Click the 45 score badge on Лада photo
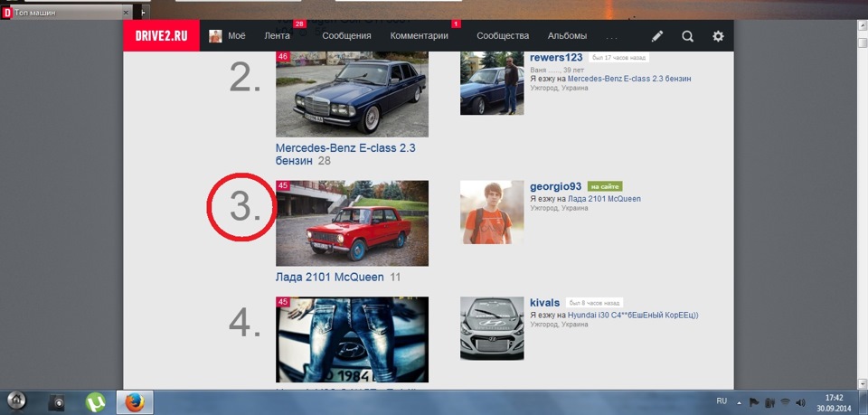Screen dimensions: 868x415 pyautogui.click(x=283, y=185)
